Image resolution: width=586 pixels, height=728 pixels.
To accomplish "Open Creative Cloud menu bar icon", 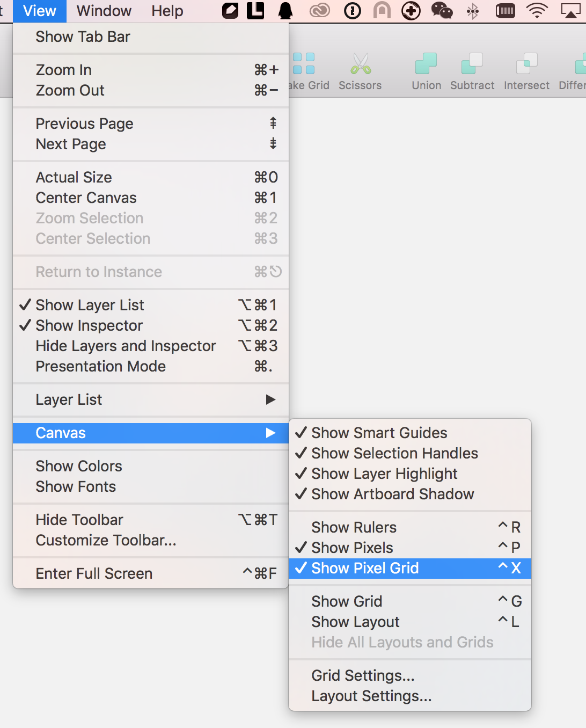I will tap(320, 11).
